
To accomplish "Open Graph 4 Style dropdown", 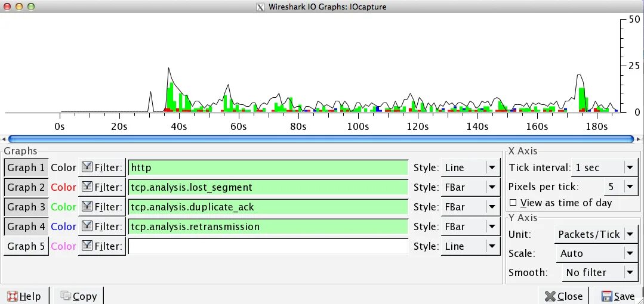I will 471,227.
